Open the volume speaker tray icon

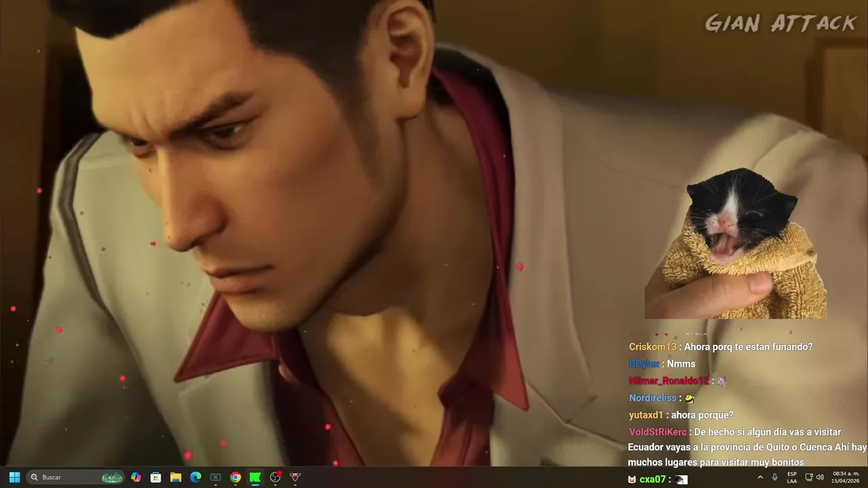point(820,477)
